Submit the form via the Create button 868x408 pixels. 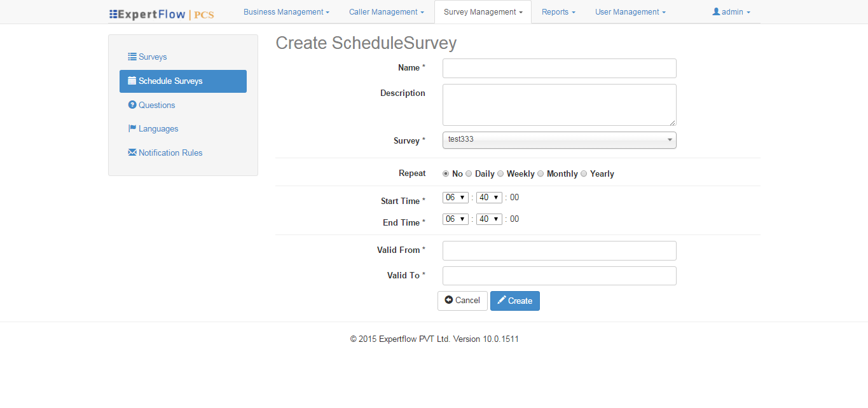515,300
